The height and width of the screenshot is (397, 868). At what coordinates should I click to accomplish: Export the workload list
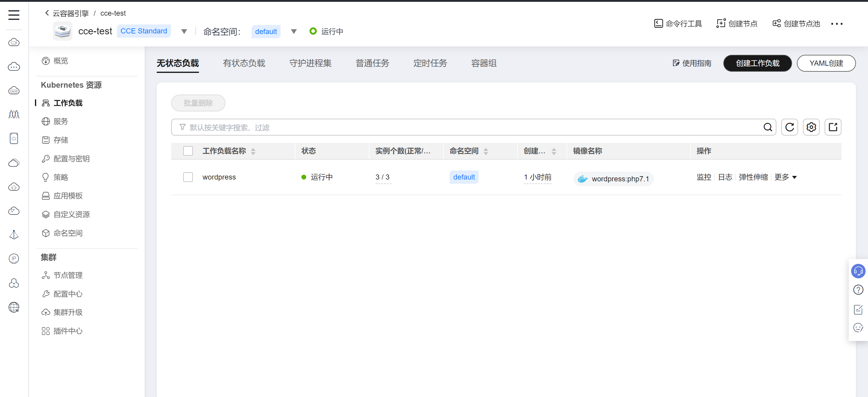coord(833,127)
